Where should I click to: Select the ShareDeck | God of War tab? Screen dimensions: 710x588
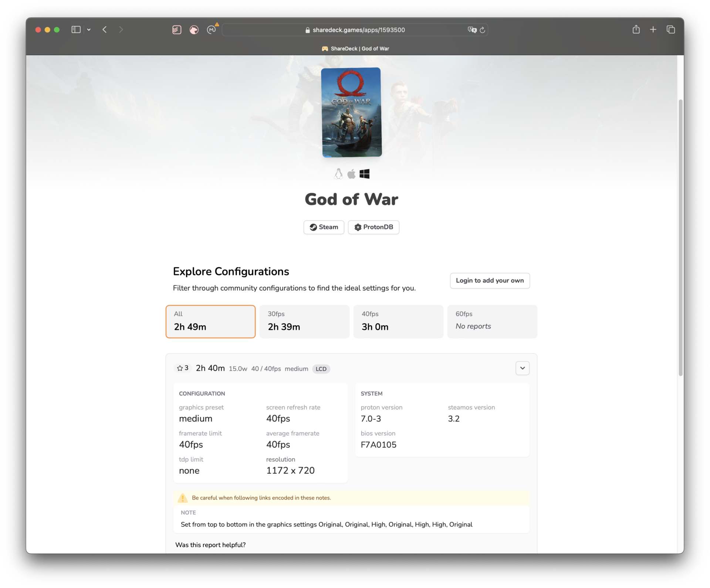pos(355,48)
